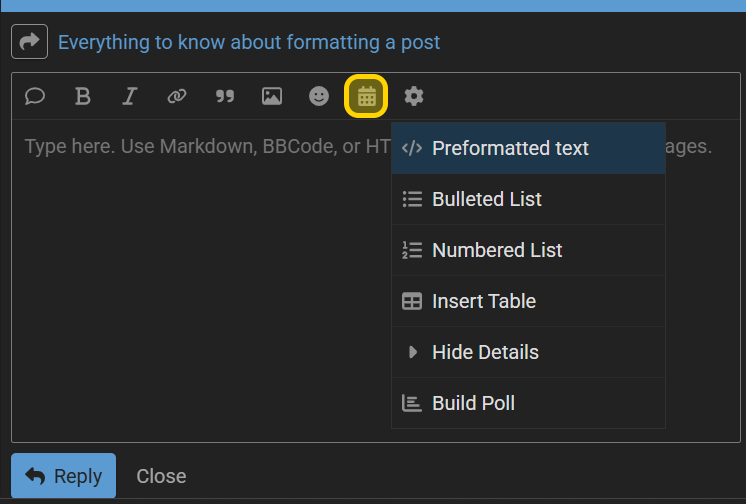This screenshot has width=746, height=504.
Task: Click the highlighted calendar date icon
Action: tap(366, 96)
